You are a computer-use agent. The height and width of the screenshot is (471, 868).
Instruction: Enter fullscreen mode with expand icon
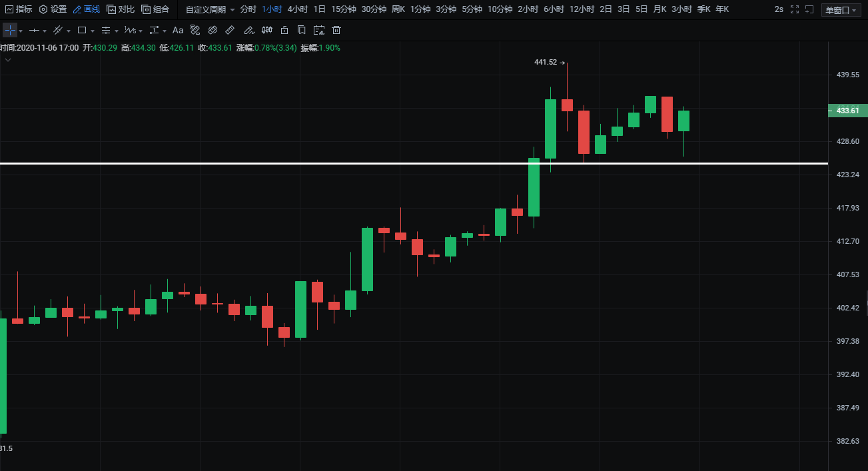click(x=793, y=9)
